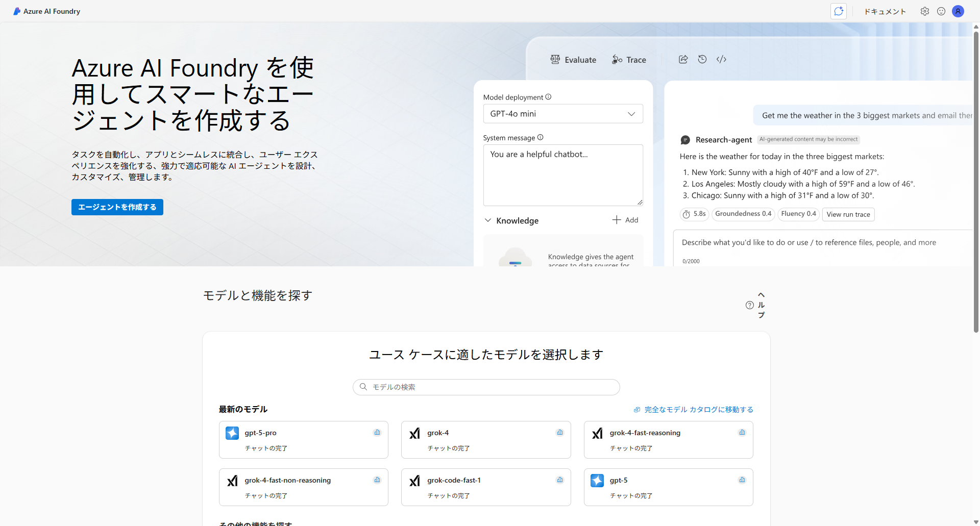Click the エージェントを作成する button
Image resolution: width=980 pixels, height=526 pixels.
(117, 207)
